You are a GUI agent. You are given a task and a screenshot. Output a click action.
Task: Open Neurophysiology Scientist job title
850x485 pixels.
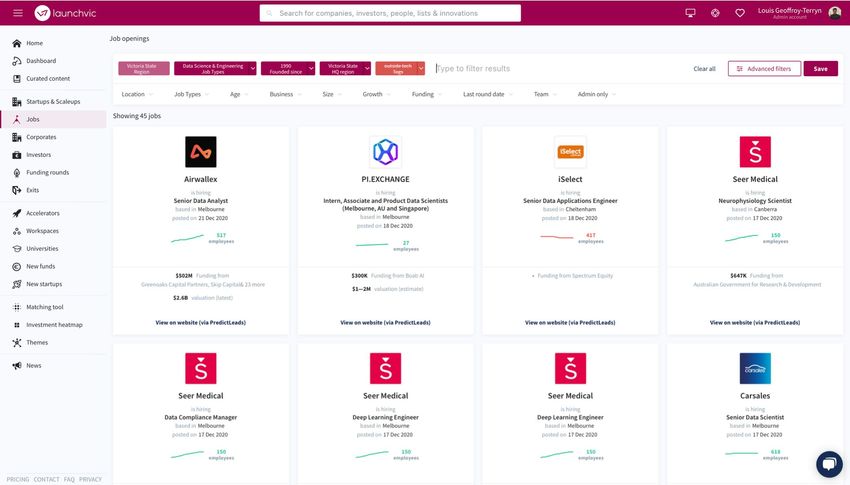[x=755, y=201]
